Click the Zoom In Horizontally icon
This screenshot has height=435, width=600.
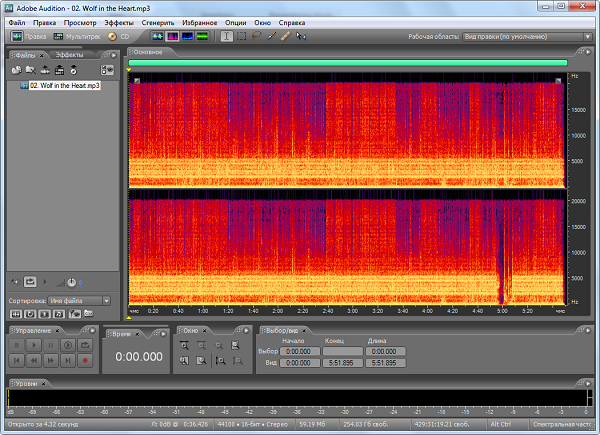tap(184, 344)
